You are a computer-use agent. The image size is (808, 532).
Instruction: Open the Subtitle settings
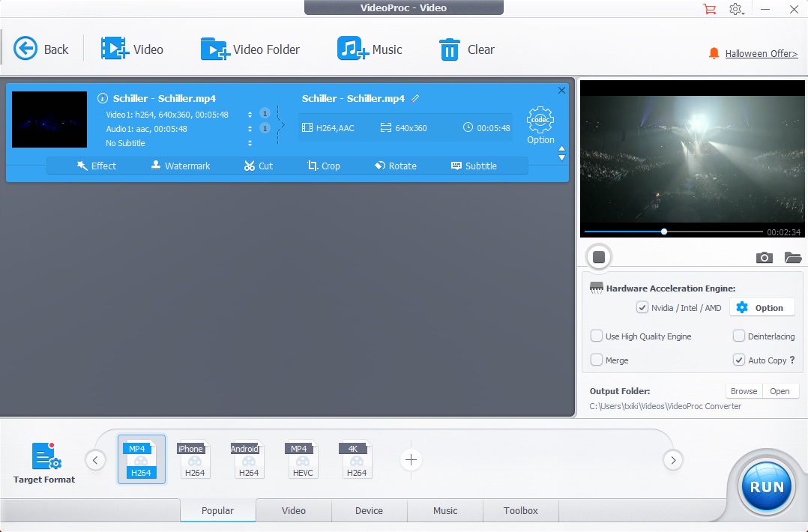point(473,166)
